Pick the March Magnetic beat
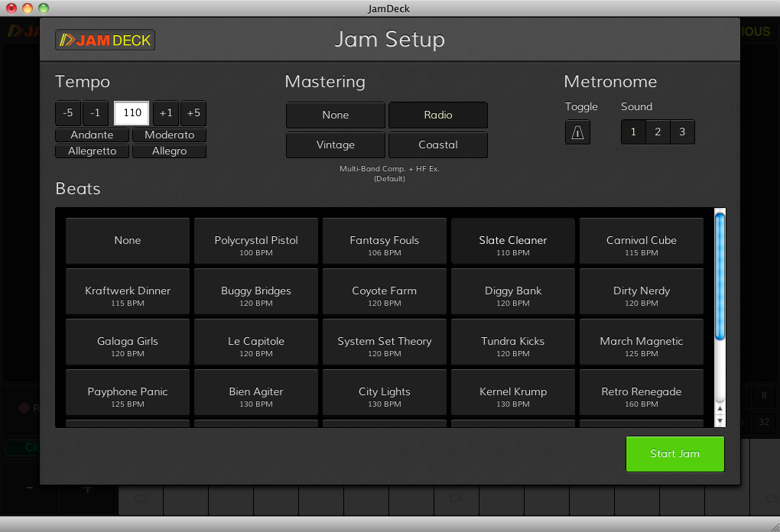 coord(642,342)
